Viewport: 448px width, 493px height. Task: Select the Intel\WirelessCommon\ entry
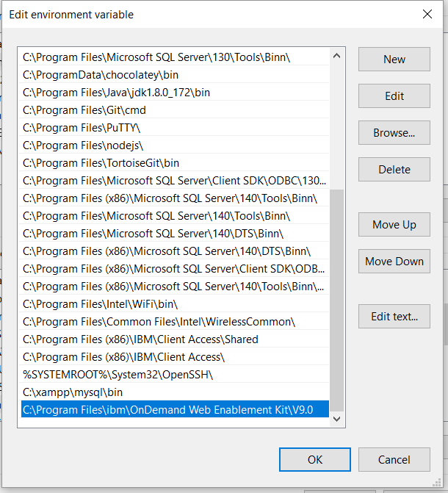tap(175, 321)
